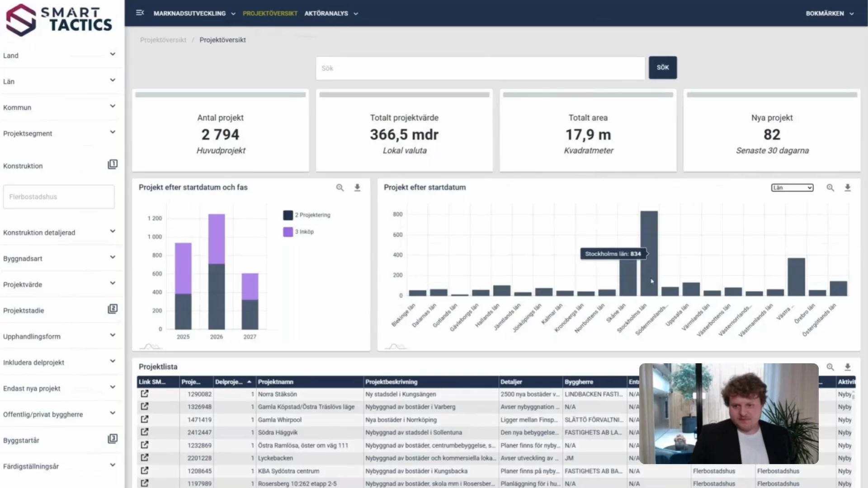
Task: Expand the Kommun filter
Action: point(113,107)
